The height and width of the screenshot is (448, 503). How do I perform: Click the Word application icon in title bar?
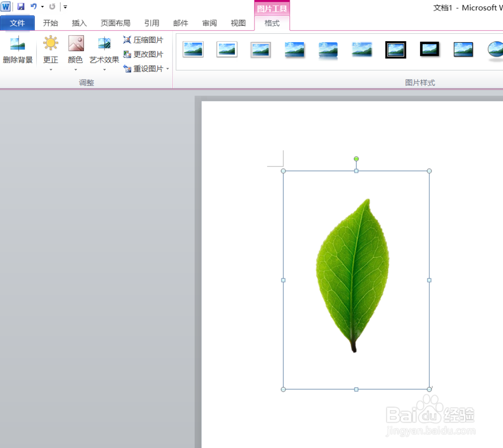pos(6,7)
